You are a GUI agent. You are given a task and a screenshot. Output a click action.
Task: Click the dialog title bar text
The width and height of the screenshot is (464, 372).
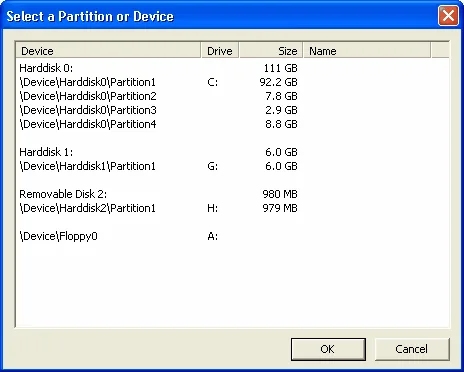90,16
